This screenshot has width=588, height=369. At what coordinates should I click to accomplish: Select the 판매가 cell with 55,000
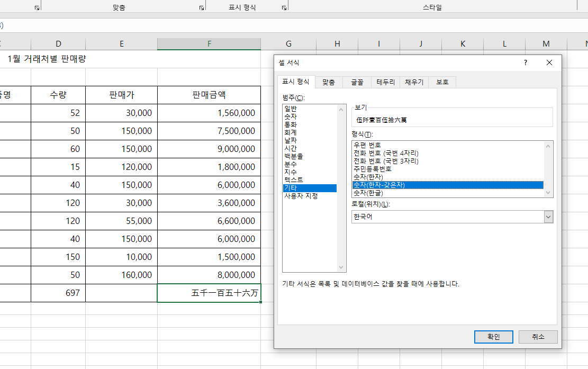pos(122,221)
